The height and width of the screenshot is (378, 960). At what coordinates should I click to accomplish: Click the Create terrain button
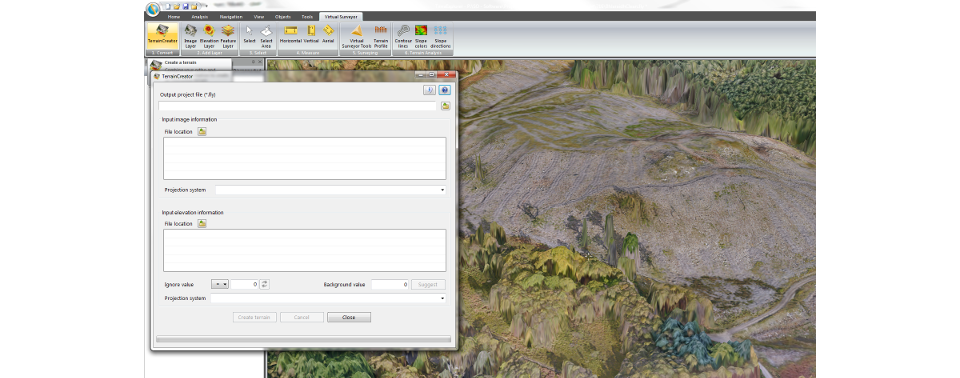click(255, 317)
